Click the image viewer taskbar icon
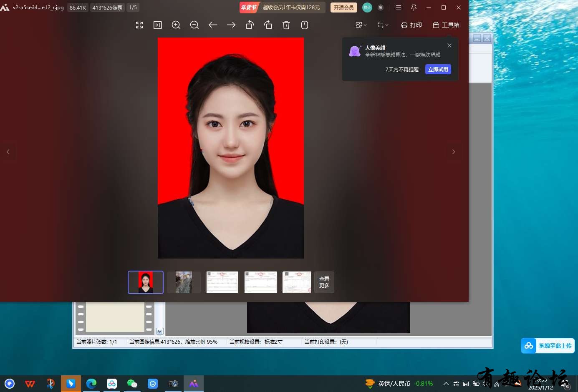The width and height of the screenshot is (578, 392). [194, 384]
